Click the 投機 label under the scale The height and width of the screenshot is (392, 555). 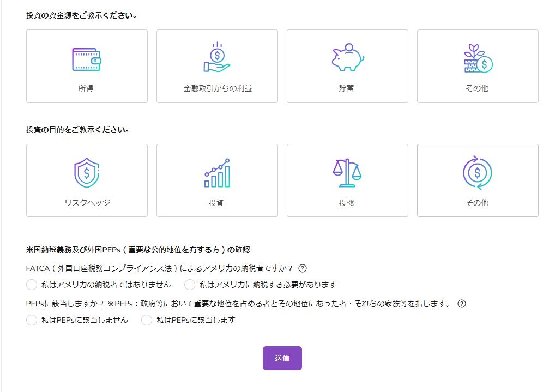coord(347,203)
